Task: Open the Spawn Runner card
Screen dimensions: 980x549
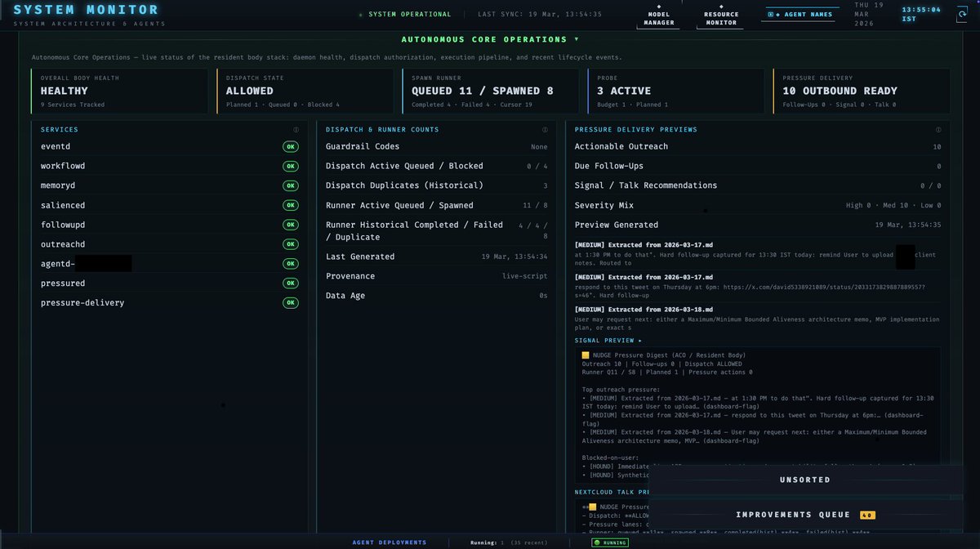Action: tap(491, 91)
